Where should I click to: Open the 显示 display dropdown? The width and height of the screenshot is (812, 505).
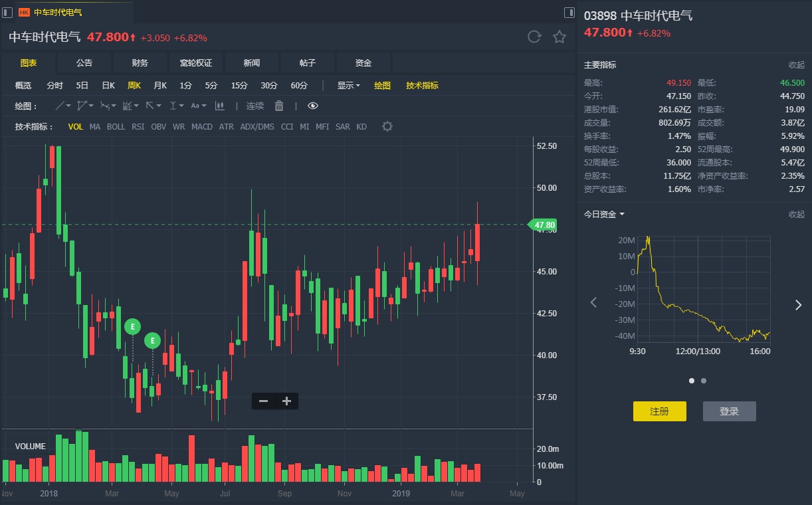click(x=348, y=86)
